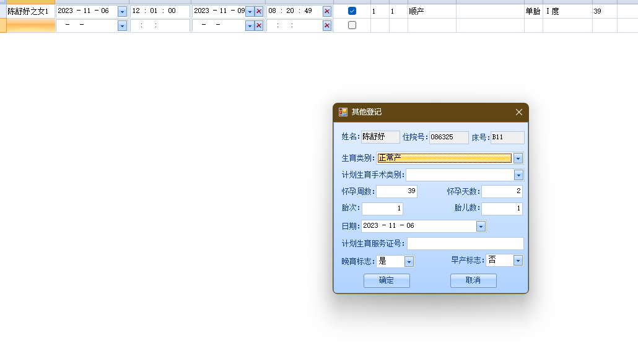Uncheck the checkbox in 陈舒妤之女1 row
Viewport: 638px width, 364px height.
pos(352,11)
